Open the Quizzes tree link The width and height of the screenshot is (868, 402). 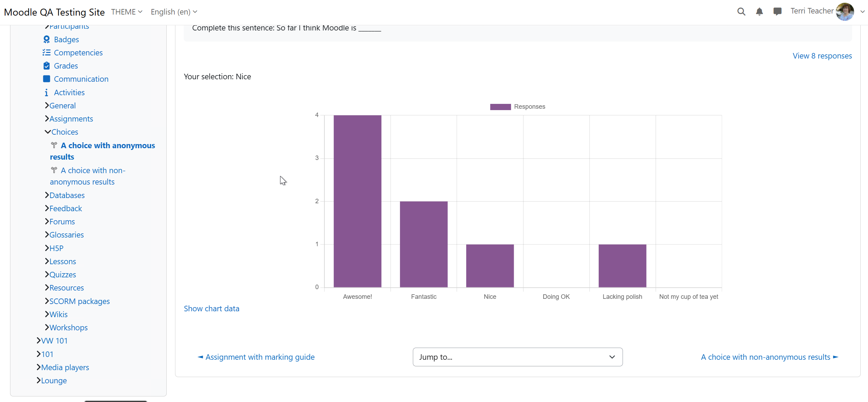point(63,275)
